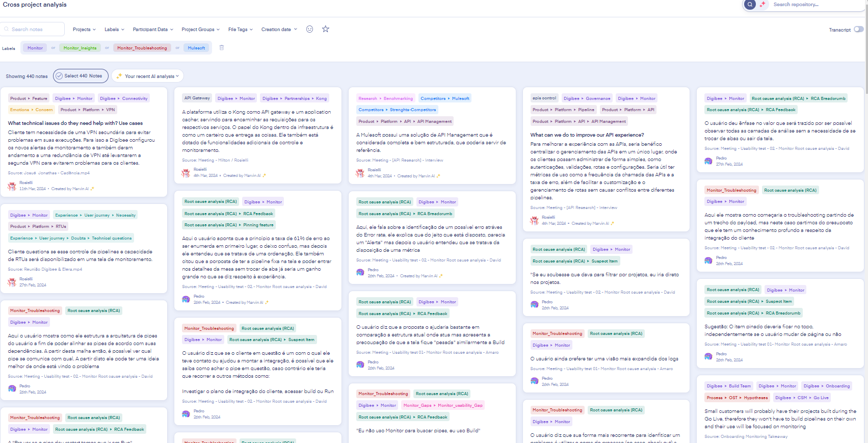The height and width of the screenshot is (443, 868).
Task: Click the 'Competitors ▸ Mulesoft' tag
Action: coord(445,98)
